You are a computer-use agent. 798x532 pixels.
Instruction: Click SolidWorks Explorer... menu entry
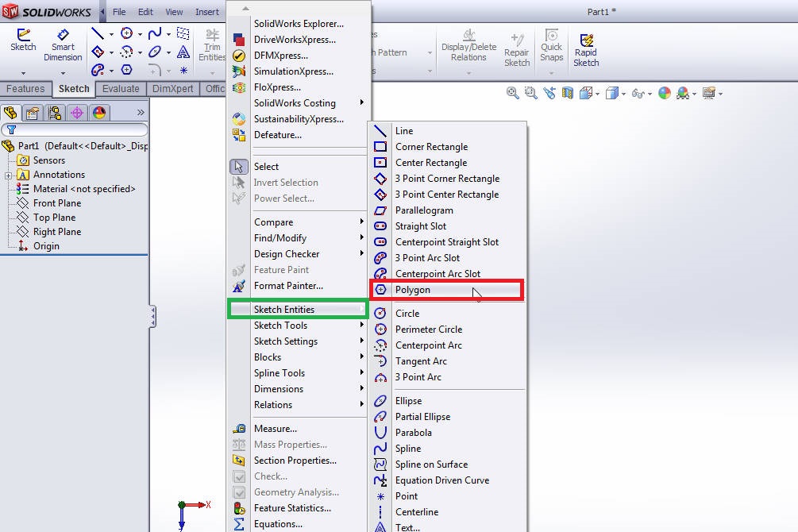click(298, 23)
